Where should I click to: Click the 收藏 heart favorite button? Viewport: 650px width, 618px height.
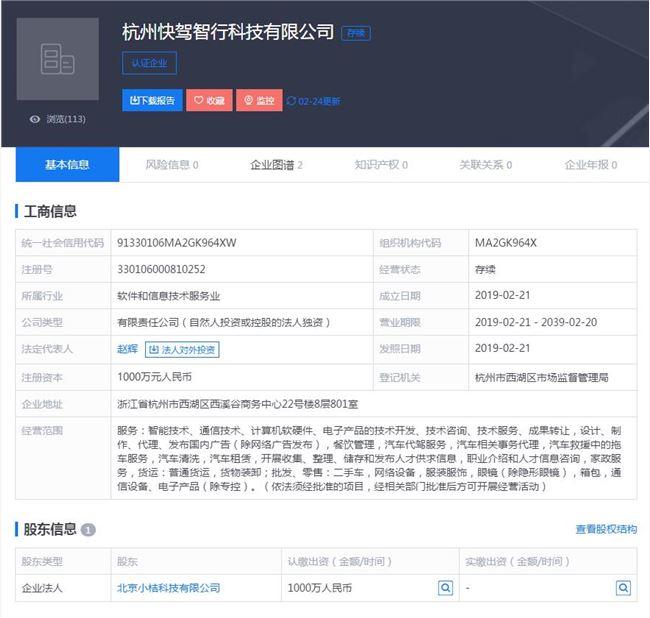[x=209, y=101]
